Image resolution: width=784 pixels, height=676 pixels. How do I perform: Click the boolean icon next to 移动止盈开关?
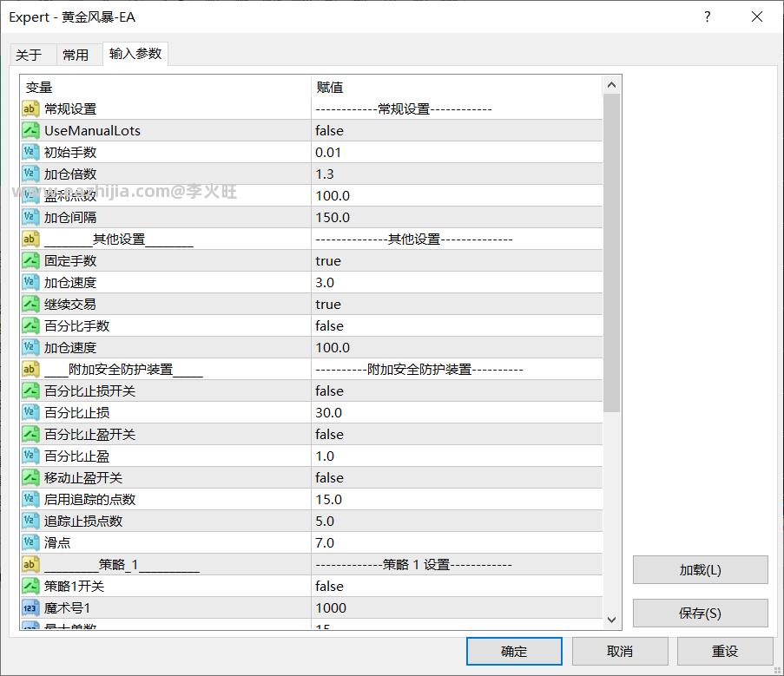click(x=30, y=477)
